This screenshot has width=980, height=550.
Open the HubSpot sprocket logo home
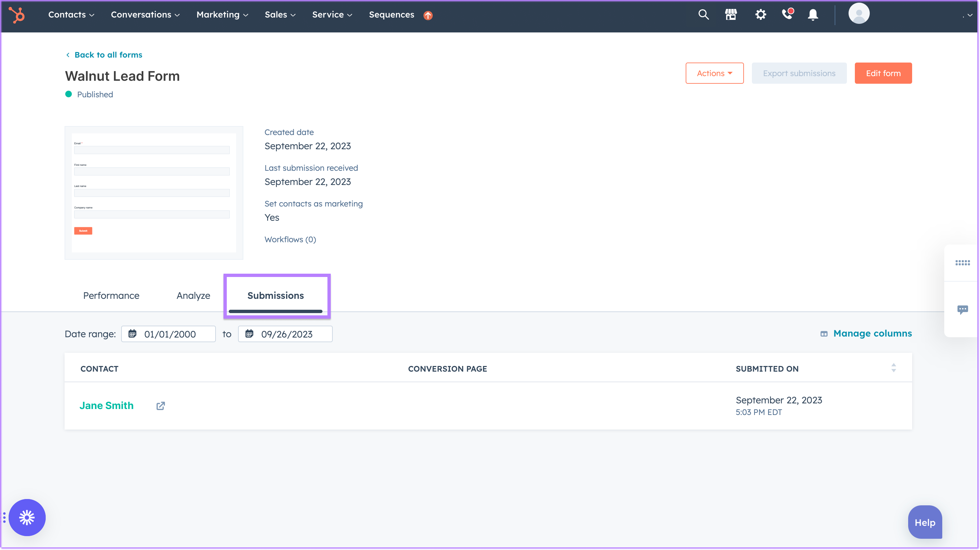(x=17, y=15)
